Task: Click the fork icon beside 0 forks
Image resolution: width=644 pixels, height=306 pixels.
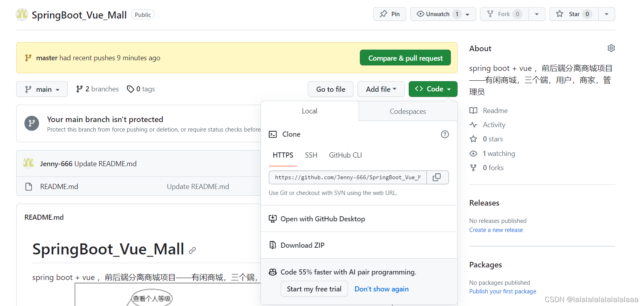Action: tap(473, 168)
